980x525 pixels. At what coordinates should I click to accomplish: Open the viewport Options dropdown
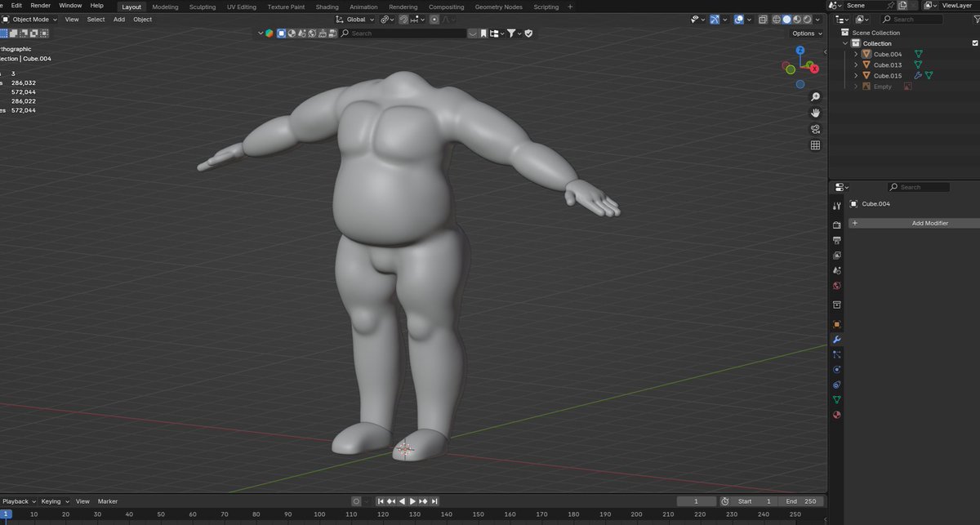click(807, 33)
